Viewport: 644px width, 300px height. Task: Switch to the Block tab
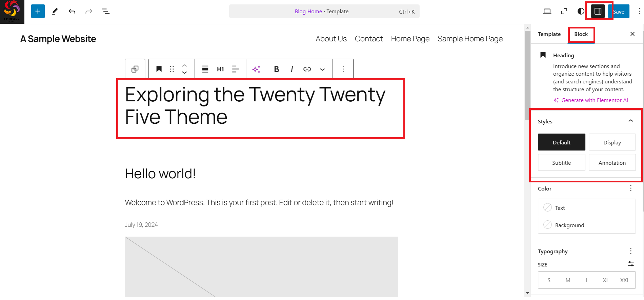581,34
